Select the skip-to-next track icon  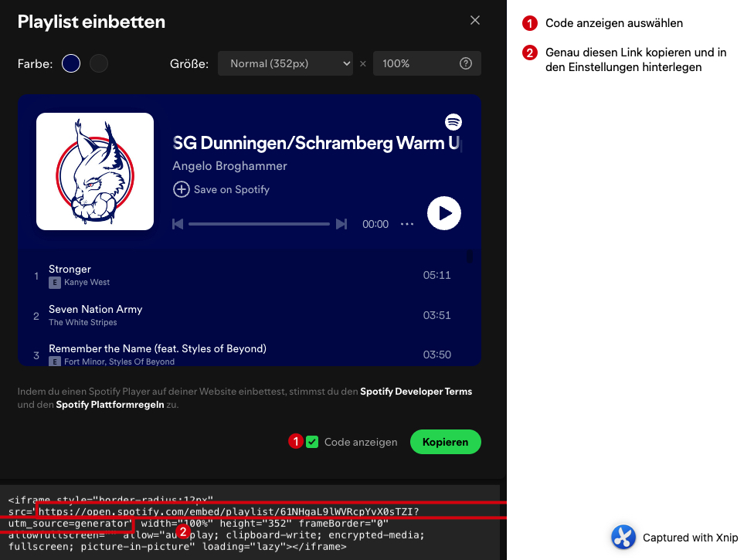pyautogui.click(x=341, y=224)
